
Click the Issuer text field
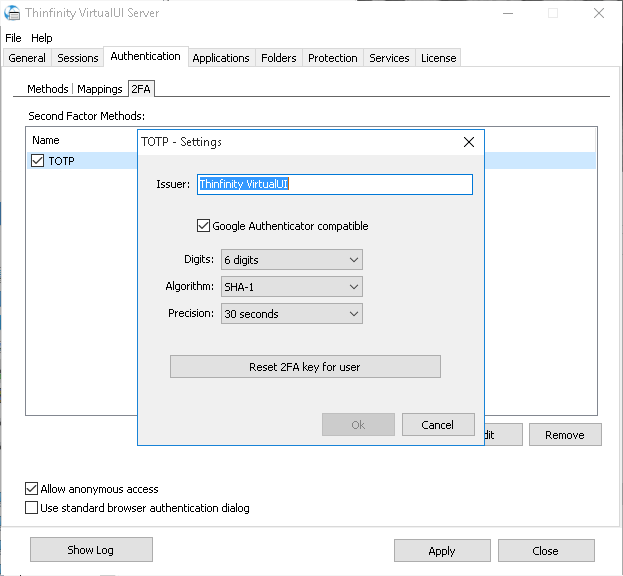click(x=334, y=184)
